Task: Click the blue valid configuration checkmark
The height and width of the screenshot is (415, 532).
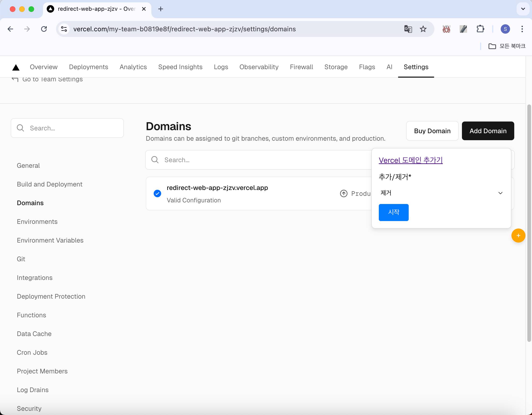Action: [x=157, y=193]
